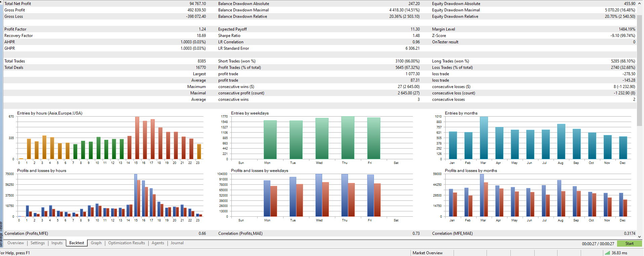Click Correlation (Profits,MFE) value 0.66
The width and height of the screenshot is (644, 256).
[x=202, y=233]
